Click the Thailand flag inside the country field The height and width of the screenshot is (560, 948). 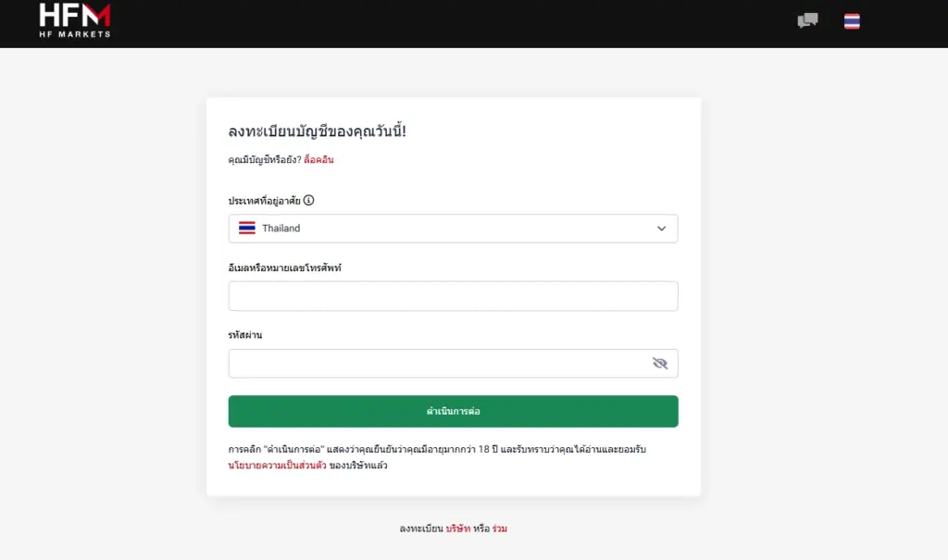tap(247, 229)
